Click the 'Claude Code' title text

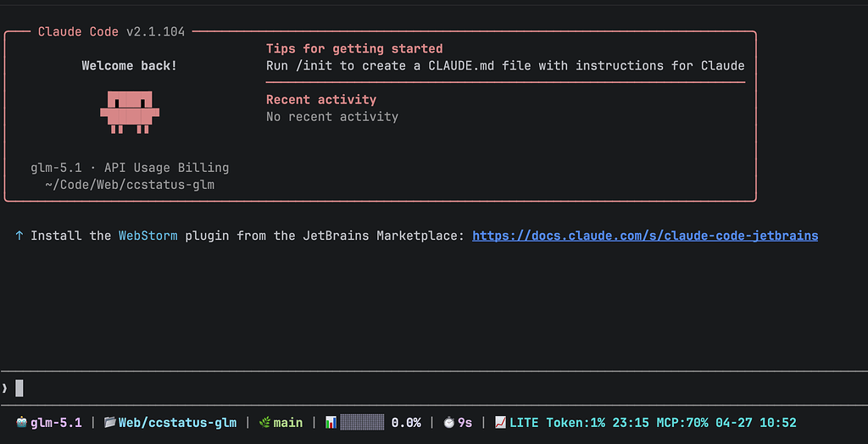coord(78,32)
